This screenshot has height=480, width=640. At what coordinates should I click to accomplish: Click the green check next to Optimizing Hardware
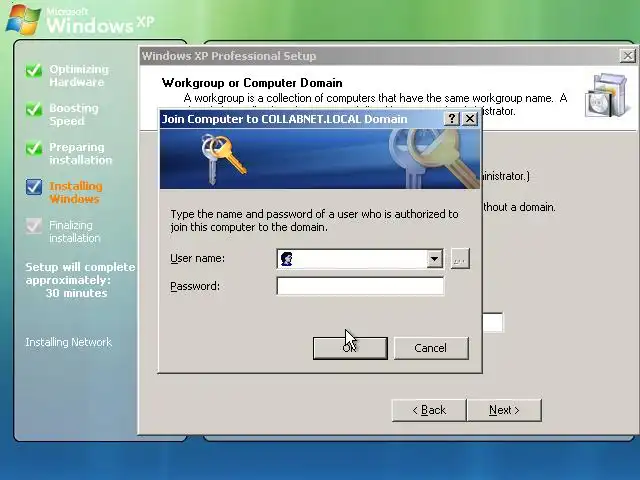pos(34,70)
